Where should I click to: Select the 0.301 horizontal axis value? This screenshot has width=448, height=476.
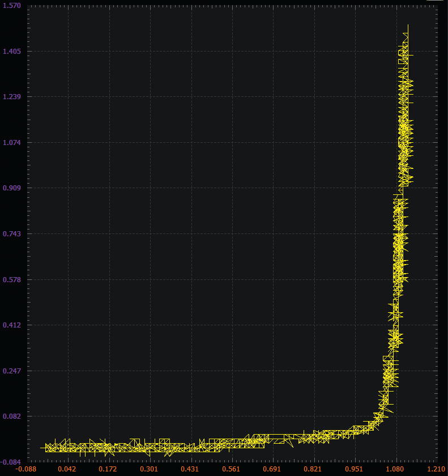[149, 469]
